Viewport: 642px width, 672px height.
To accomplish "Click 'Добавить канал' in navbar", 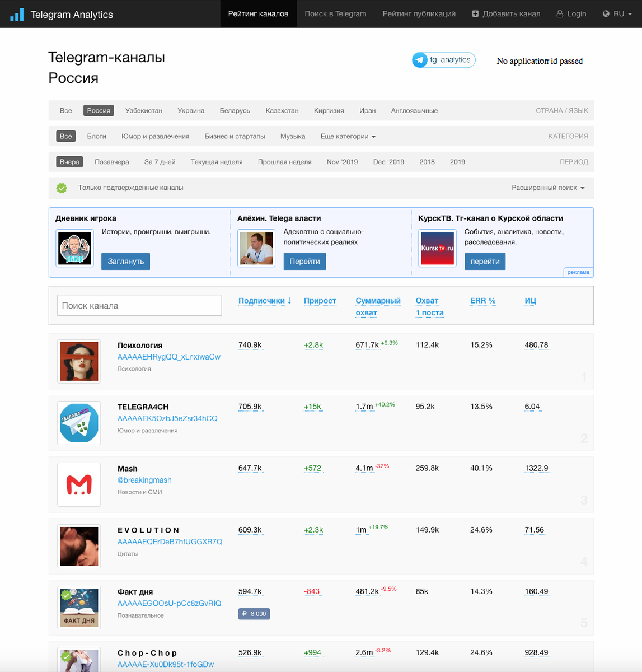I will (506, 13).
